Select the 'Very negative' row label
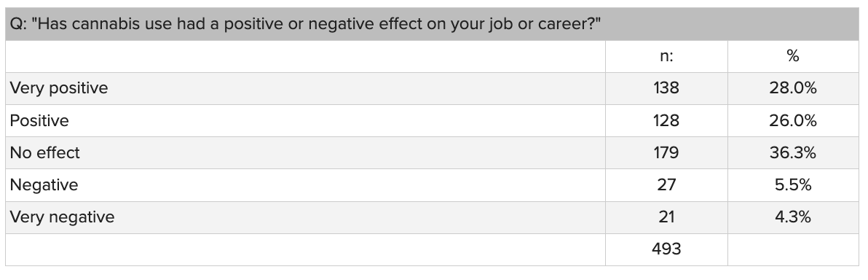 tap(62, 217)
